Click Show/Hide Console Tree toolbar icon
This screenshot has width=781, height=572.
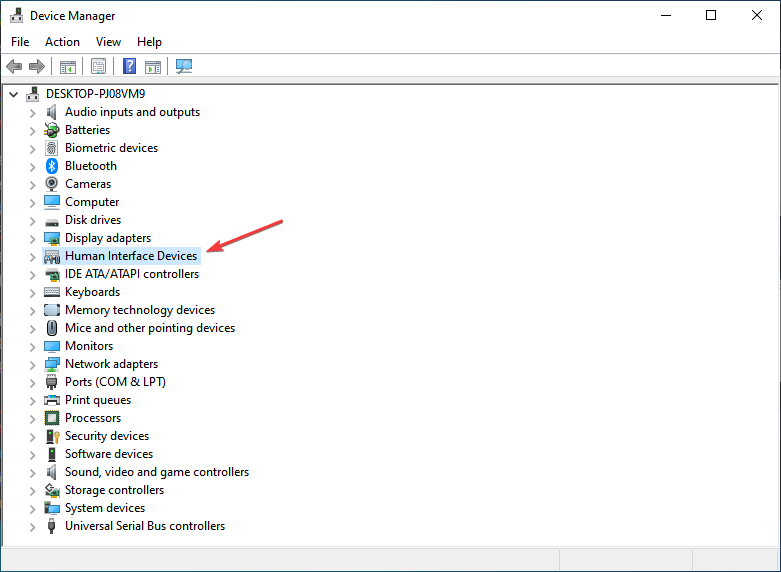point(68,66)
